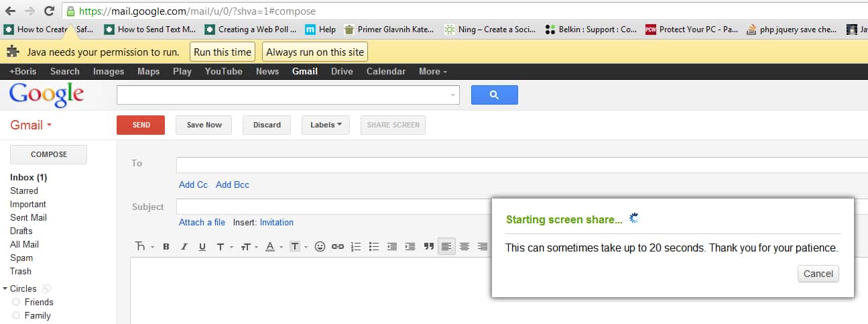Open Calendar from the Google bar
The height and width of the screenshot is (324, 868).
tap(385, 71)
